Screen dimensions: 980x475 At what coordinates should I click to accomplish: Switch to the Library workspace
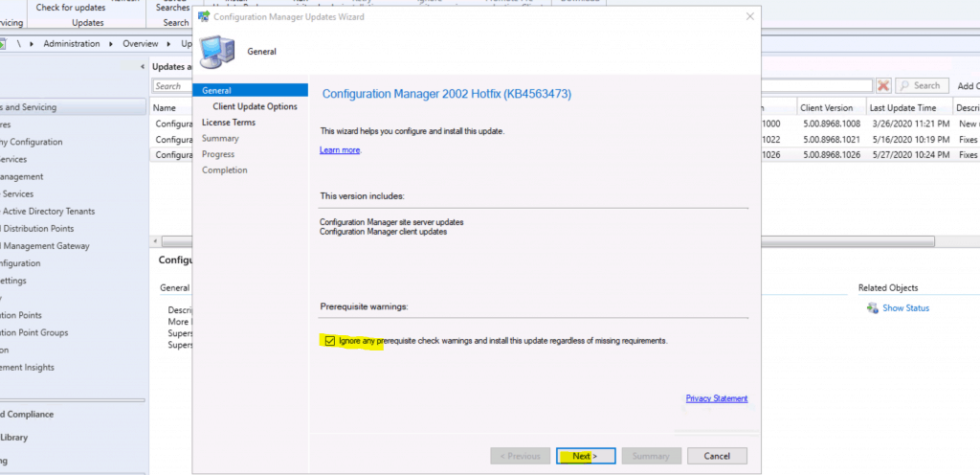pyautogui.click(x=13, y=438)
